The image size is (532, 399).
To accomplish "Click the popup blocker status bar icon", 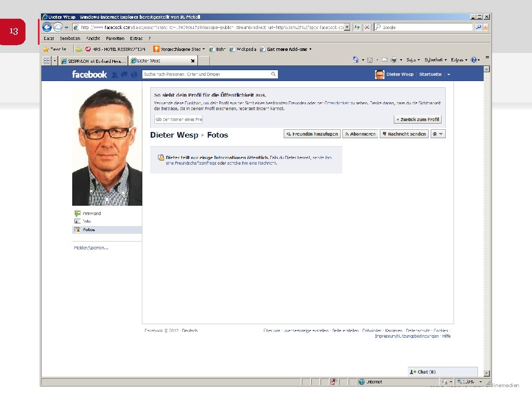I will (334, 382).
